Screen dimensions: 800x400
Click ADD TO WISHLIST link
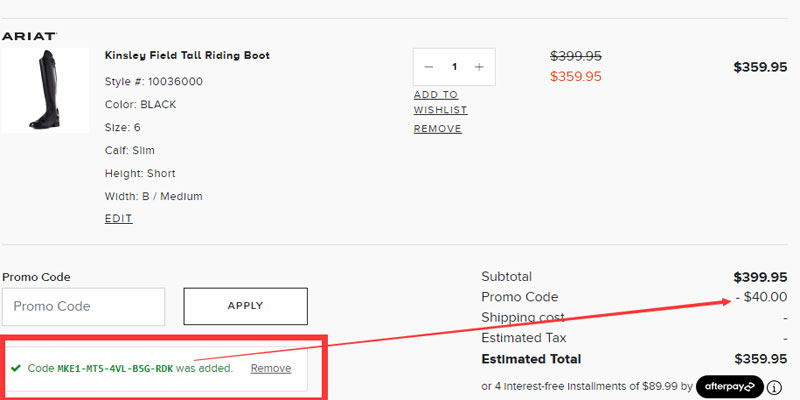[440, 102]
